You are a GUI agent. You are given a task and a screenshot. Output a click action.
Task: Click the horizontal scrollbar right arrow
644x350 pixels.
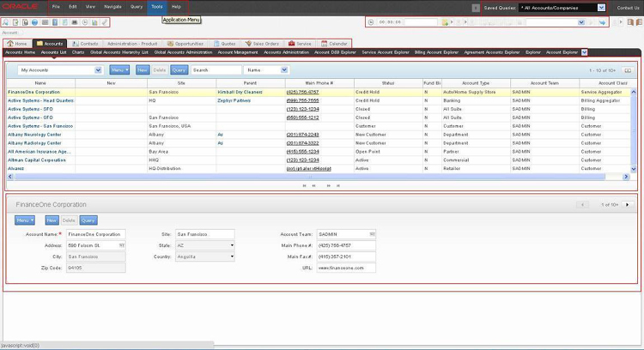click(626, 177)
